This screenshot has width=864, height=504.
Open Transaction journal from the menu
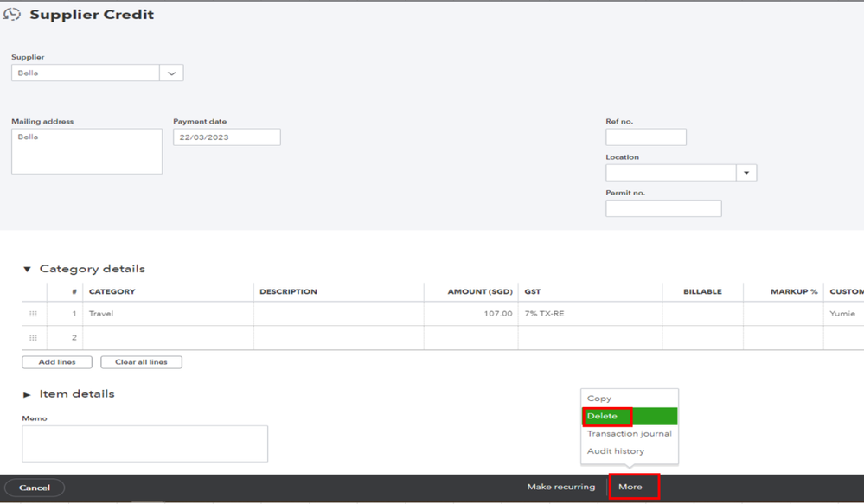point(630,433)
